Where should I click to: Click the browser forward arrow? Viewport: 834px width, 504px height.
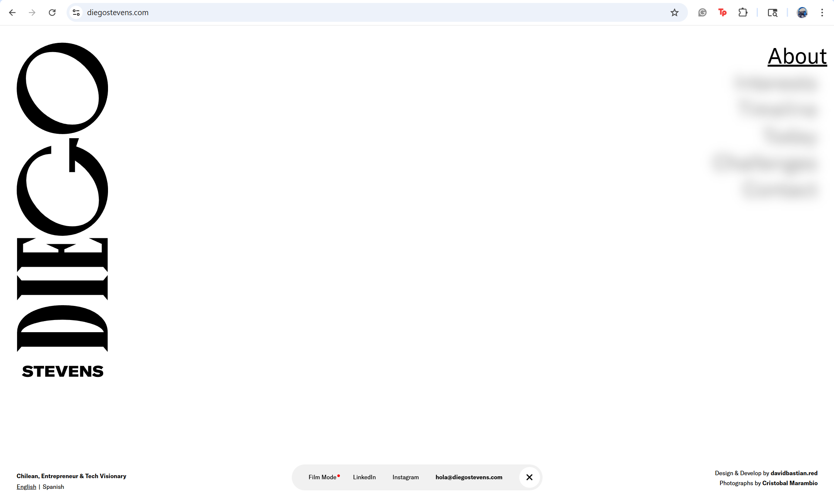tap(32, 13)
